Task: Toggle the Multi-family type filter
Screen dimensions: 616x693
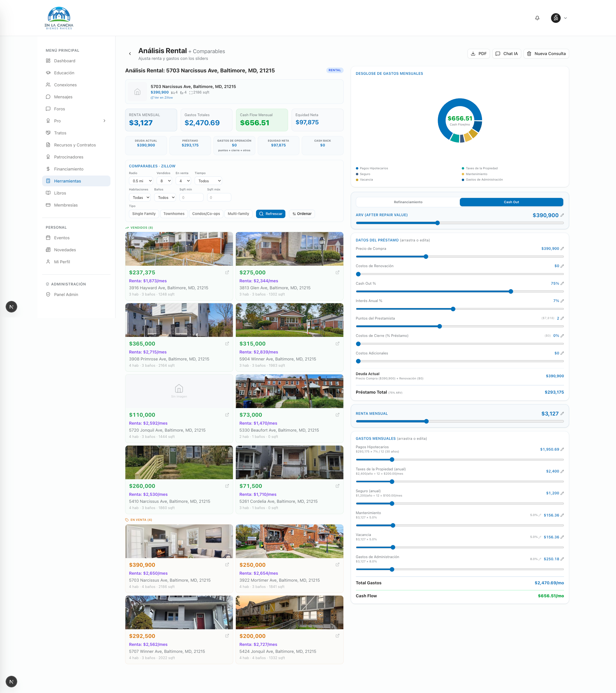Action: pos(238,214)
